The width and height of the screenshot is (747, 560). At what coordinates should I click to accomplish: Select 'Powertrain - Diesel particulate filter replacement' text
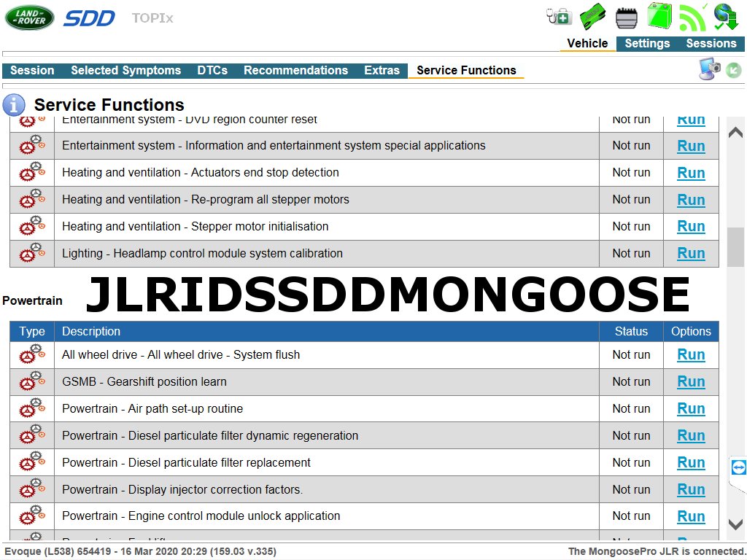[x=186, y=462]
